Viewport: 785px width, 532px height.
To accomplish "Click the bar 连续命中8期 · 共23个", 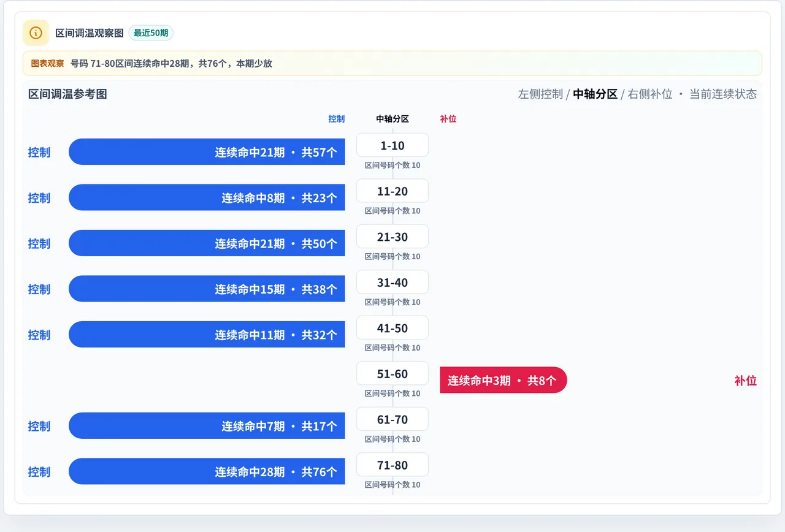I will coord(207,197).
